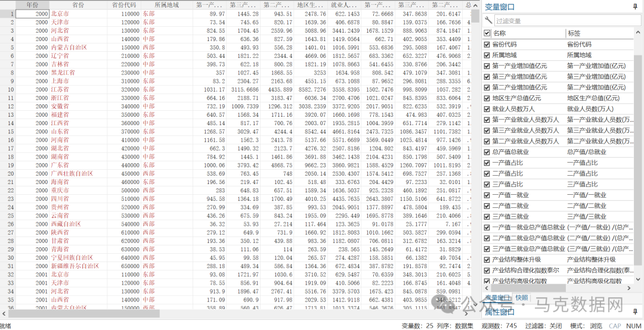Image resolution: width=644 pixels, height=330 pixels.
Task: Click the down arrow of the variables list scrollbar
Action: click(x=638, y=279)
